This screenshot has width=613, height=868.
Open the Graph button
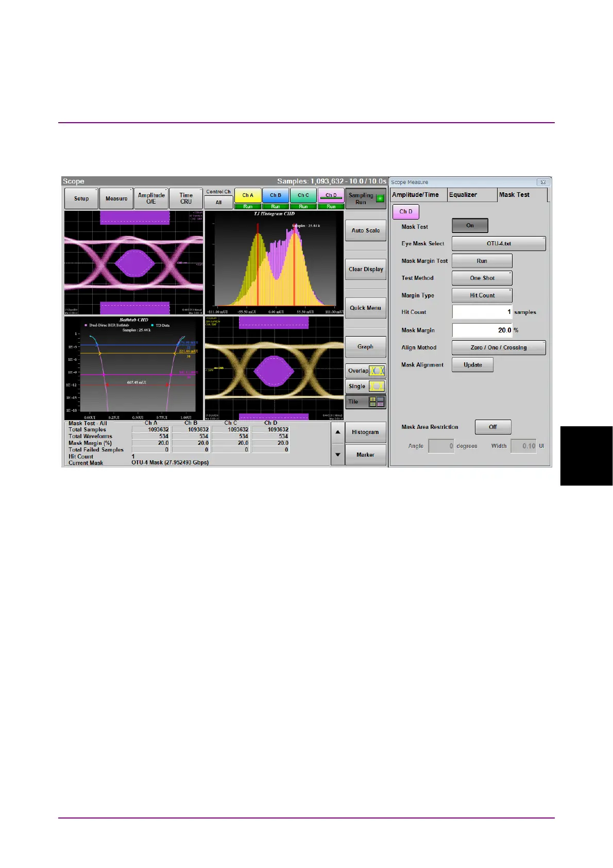(365, 346)
